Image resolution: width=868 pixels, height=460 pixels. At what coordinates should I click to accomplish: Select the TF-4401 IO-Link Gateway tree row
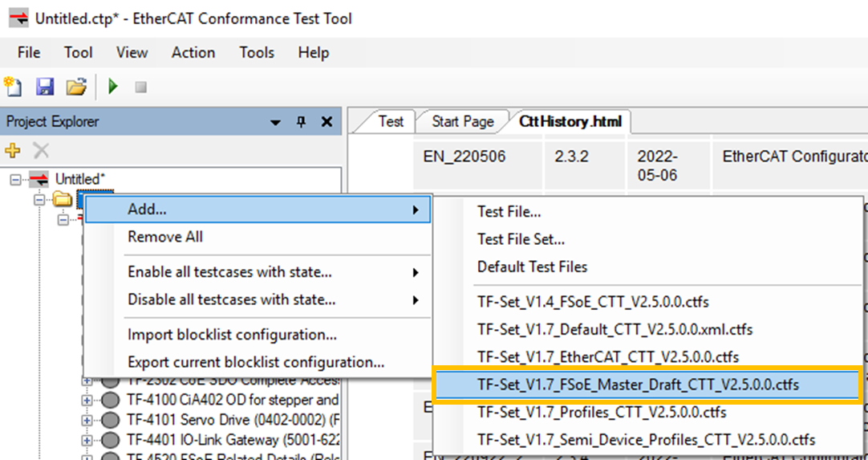(x=233, y=440)
